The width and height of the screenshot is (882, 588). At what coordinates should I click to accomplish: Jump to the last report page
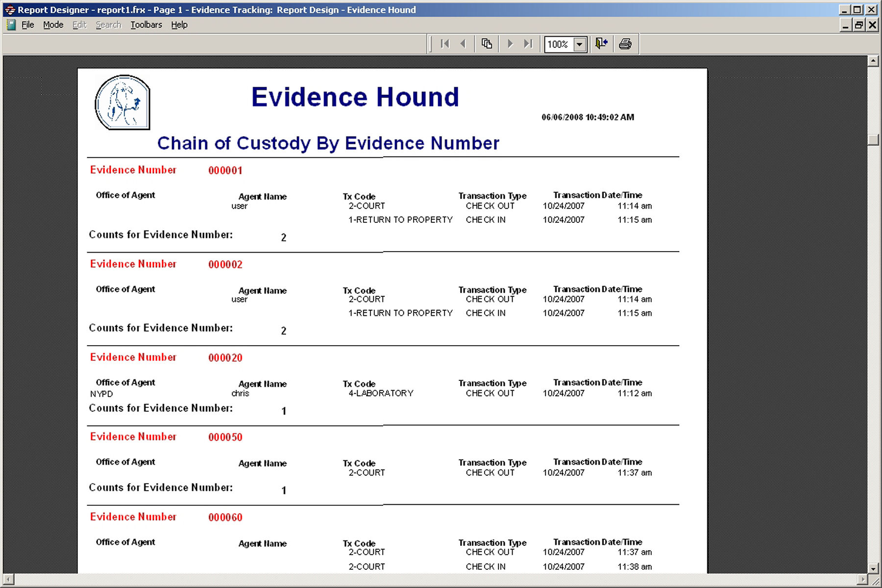pos(528,44)
